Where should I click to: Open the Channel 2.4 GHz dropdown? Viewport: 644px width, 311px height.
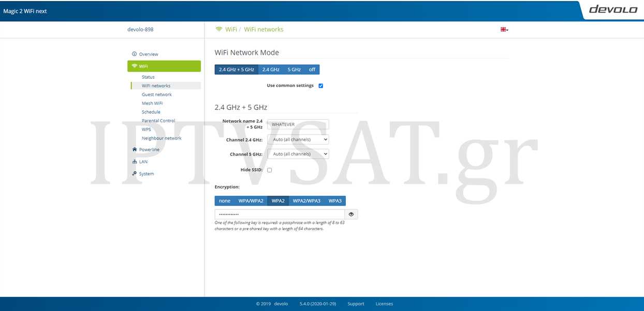pos(298,139)
